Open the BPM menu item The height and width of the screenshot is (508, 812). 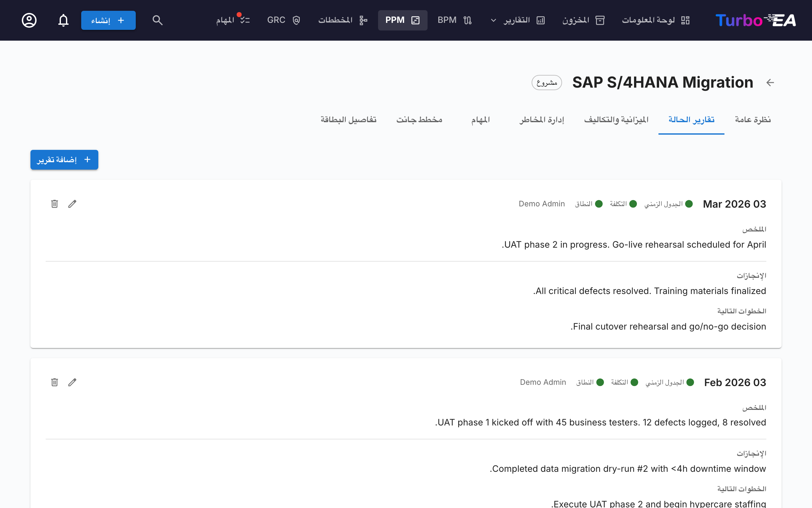455,20
